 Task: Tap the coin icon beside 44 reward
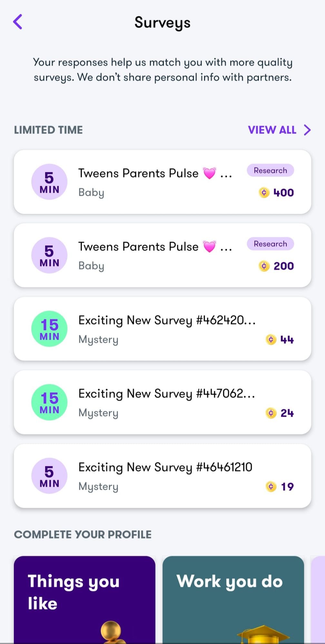271,339
